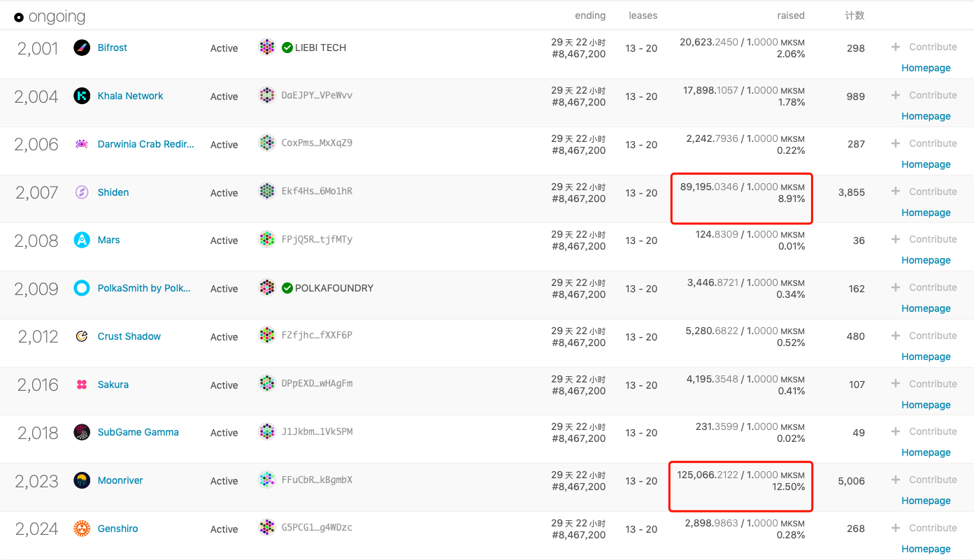This screenshot has height=560, width=974.
Task: Click the Darwinia Crab logo icon
Action: pyautogui.click(x=82, y=144)
